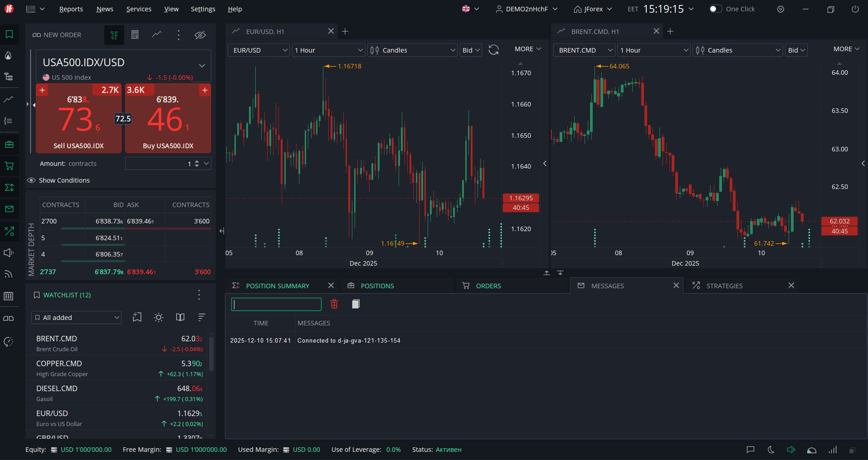Open the Reports menu

click(x=71, y=9)
